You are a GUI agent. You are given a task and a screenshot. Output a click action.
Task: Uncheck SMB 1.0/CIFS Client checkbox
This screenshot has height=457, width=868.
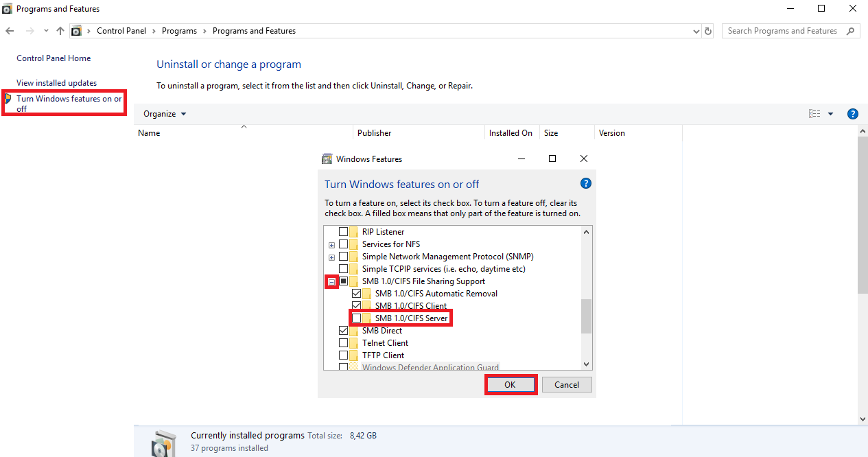point(356,306)
